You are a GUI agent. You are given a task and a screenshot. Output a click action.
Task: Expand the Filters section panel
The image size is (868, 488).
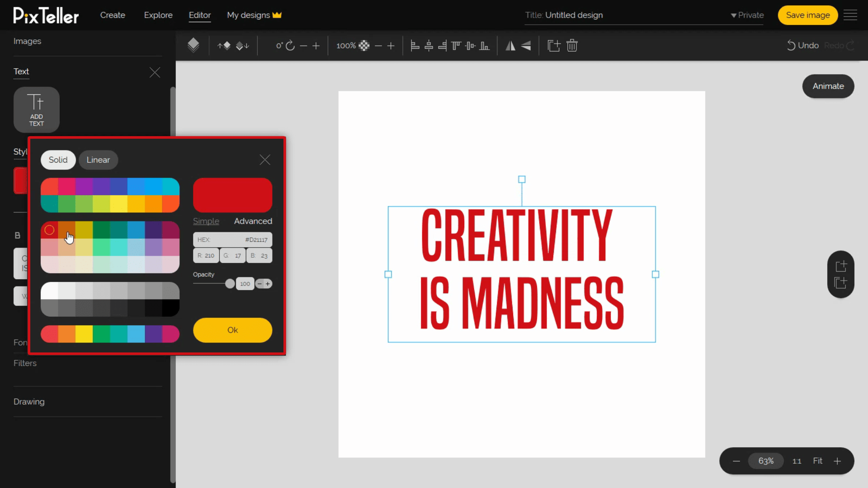tap(25, 363)
